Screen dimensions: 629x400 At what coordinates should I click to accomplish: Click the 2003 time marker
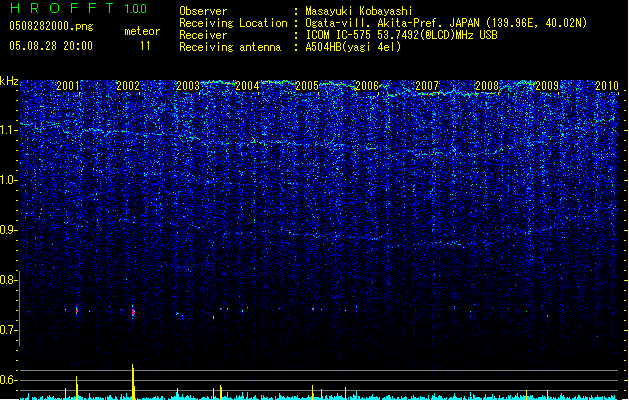click(x=188, y=86)
